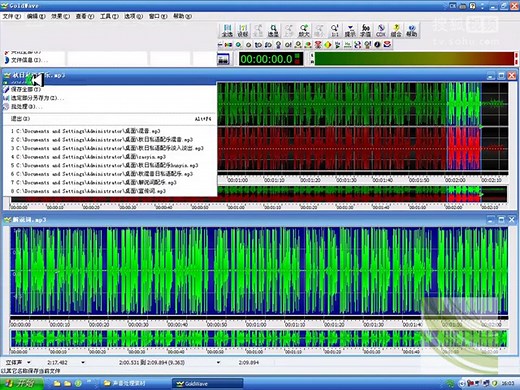This screenshot has width=520, height=390.
Task: Click the taskbar clock showing 16:03
Action: (508, 383)
